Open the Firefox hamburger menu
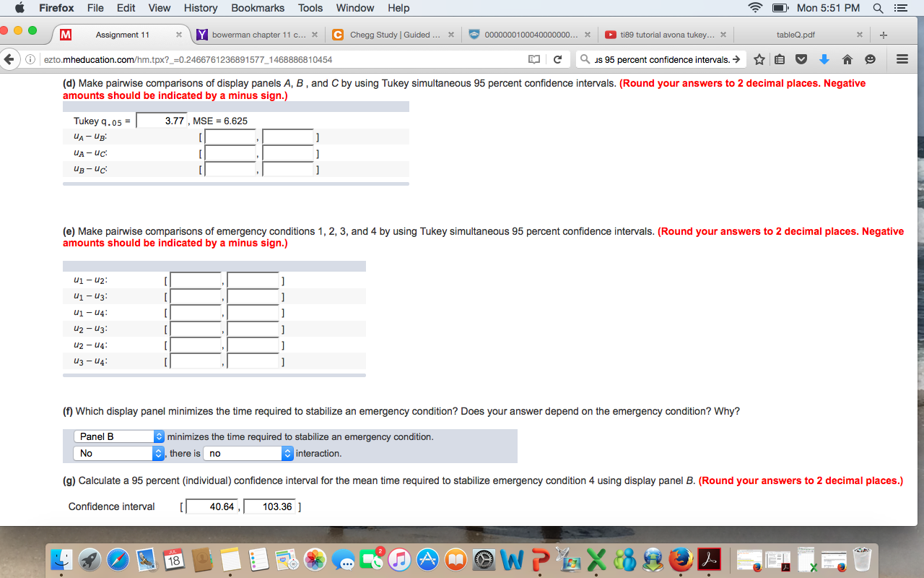Screen dimensions: 924x578 (x=902, y=59)
